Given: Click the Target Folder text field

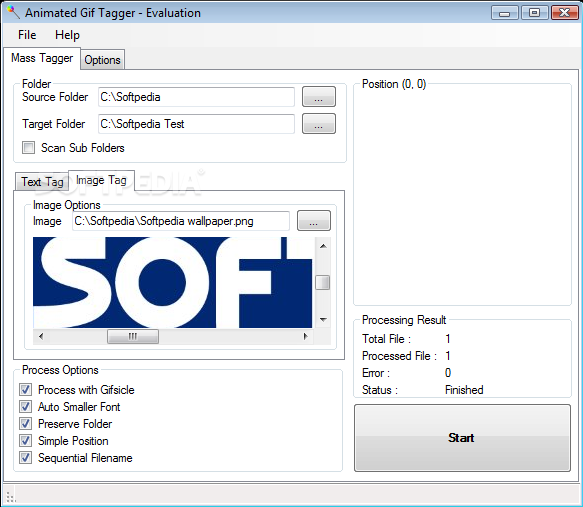Looking at the screenshot, I should (x=196, y=124).
